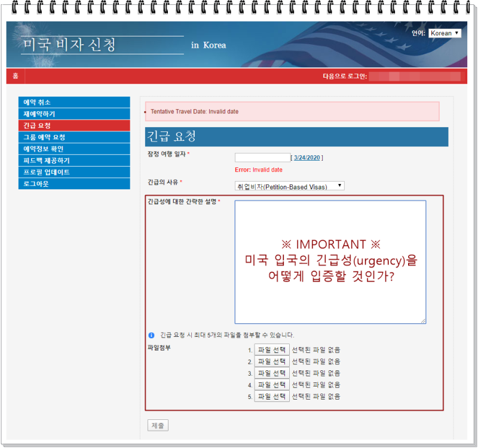Click 파일 선택 button for file 2
This screenshot has height=448, width=478.
[272, 361]
